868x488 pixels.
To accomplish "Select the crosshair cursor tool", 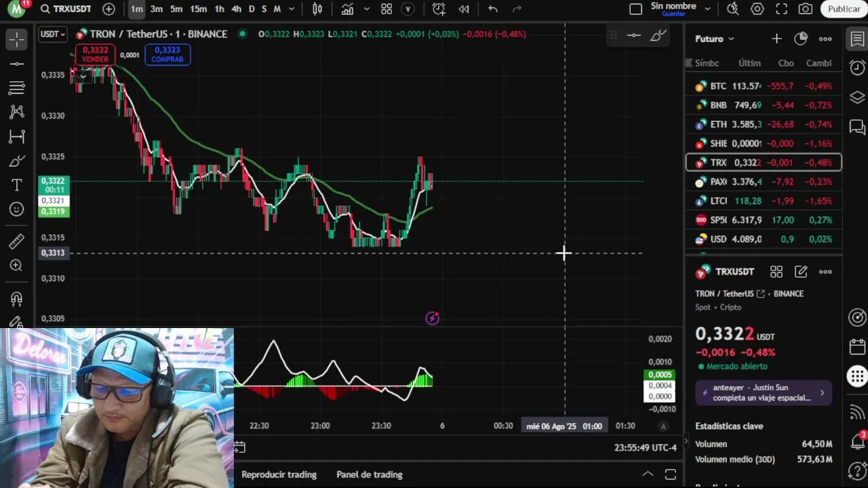I will pos(17,39).
